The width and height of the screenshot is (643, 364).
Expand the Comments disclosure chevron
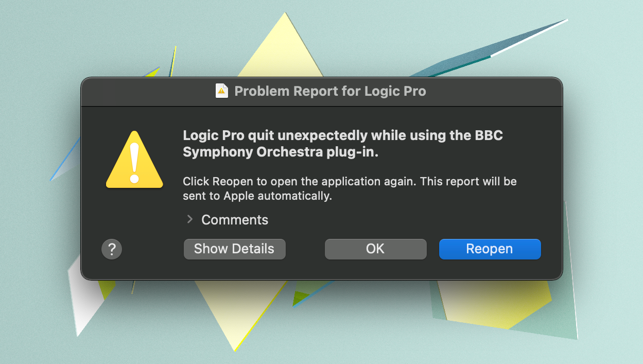click(x=190, y=219)
